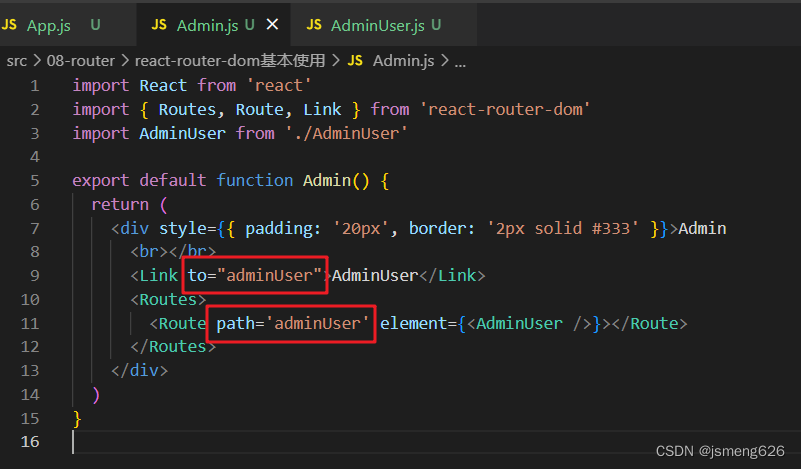Place cursor on Routes in import line
The image size is (801, 469).
[x=187, y=109]
